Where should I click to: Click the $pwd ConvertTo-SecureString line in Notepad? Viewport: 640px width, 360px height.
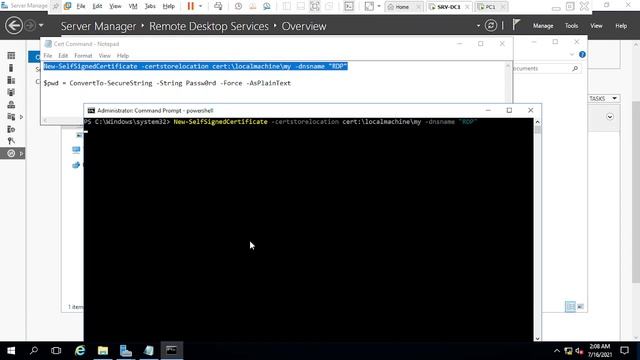(167, 83)
